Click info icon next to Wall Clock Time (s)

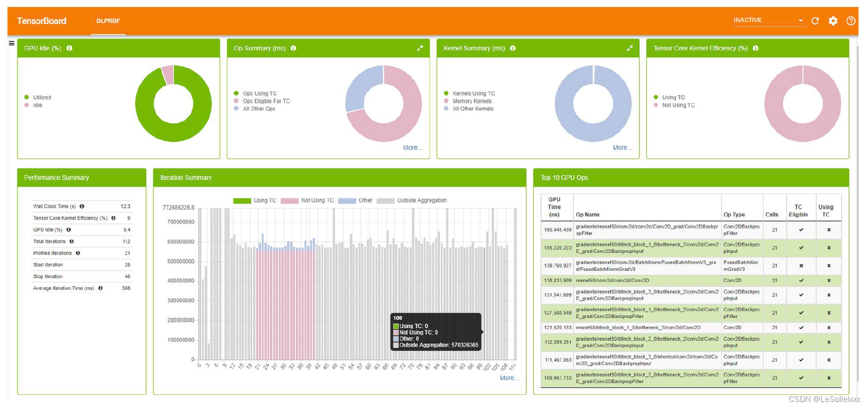click(82, 206)
